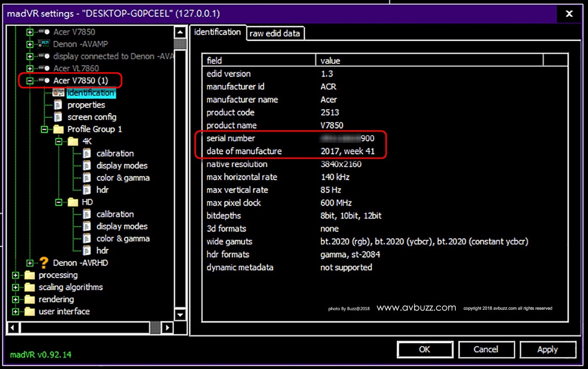This screenshot has height=369, width=588.
Task: Collapse the Acer V7850 (1) device node
Action: click(x=29, y=81)
